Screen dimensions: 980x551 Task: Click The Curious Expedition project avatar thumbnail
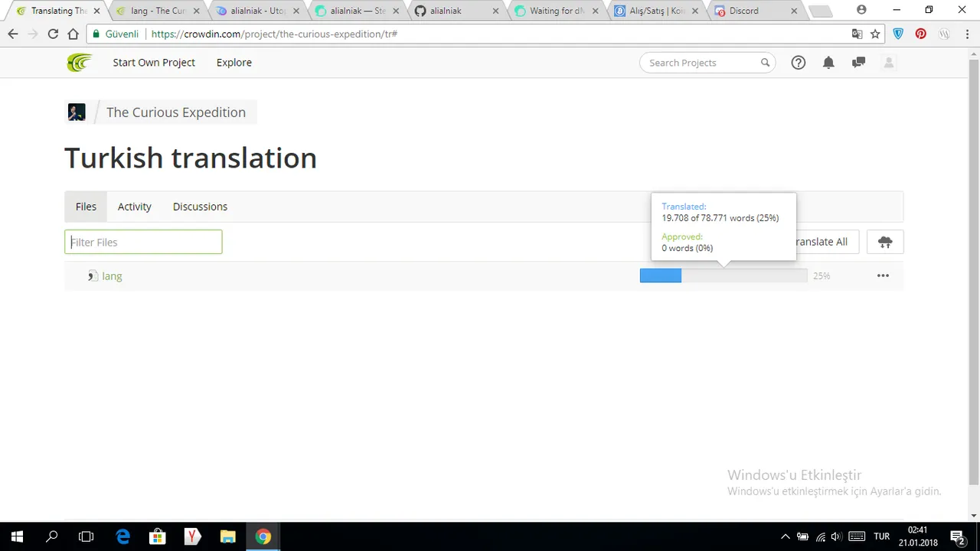point(77,112)
